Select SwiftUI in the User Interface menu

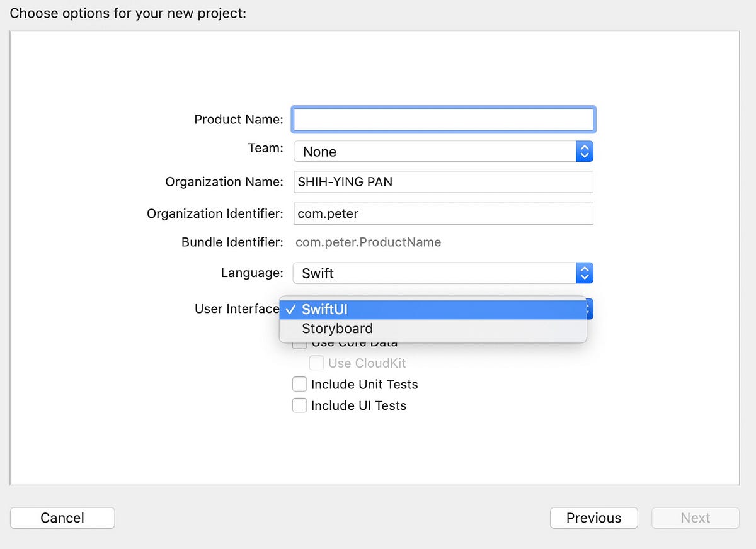pos(324,309)
